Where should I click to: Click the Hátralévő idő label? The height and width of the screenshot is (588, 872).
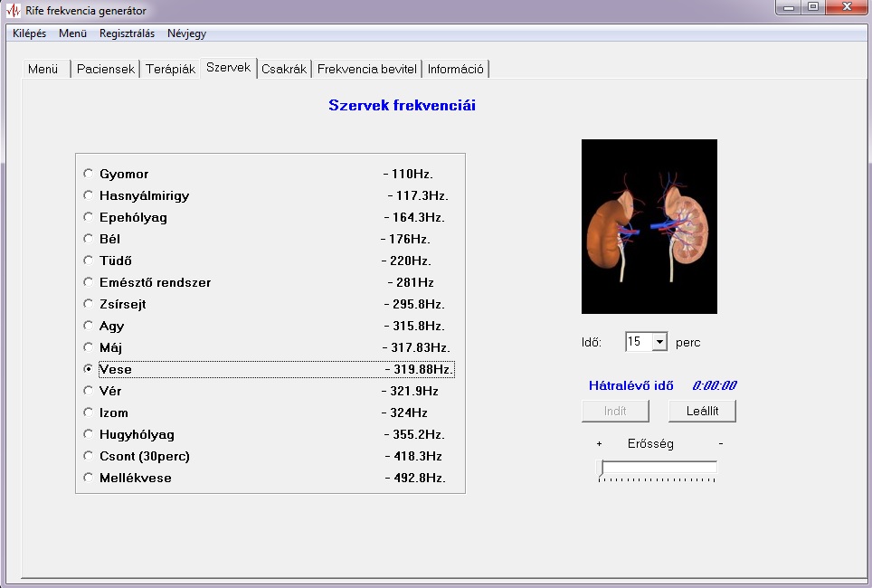(x=631, y=385)
